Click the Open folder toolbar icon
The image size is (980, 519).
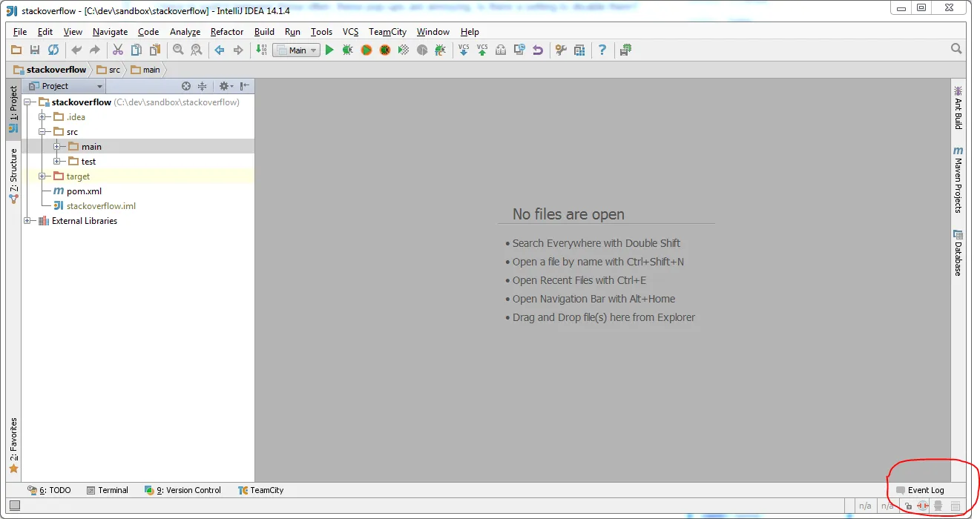(16, 50)
